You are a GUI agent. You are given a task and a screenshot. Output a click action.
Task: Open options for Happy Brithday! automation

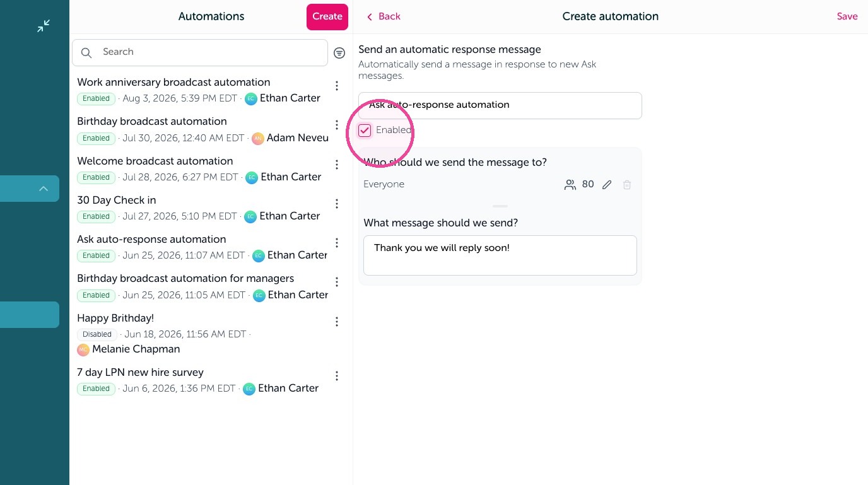[337, 322]
